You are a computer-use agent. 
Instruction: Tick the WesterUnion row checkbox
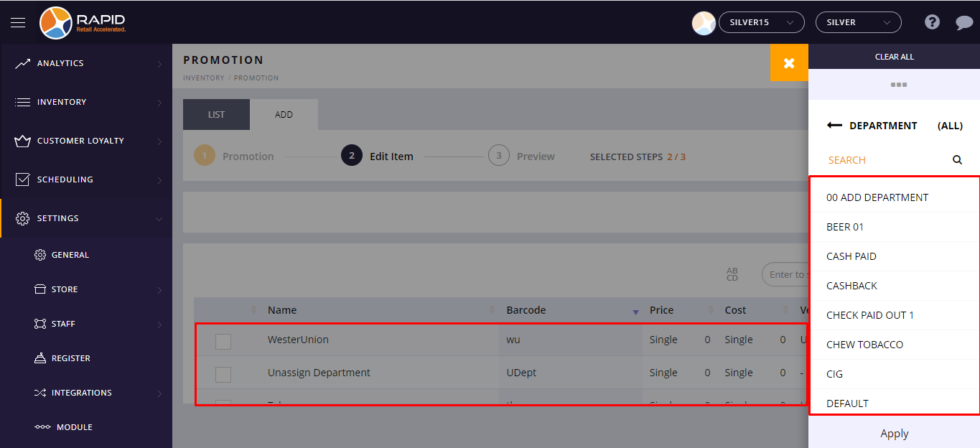(x=223, y=340)
